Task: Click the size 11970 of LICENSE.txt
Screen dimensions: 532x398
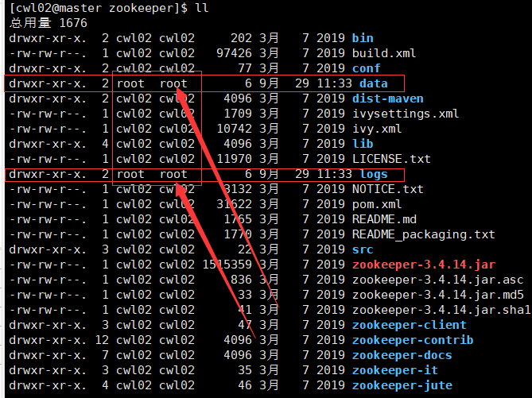Action: click(x=234, y=159)
